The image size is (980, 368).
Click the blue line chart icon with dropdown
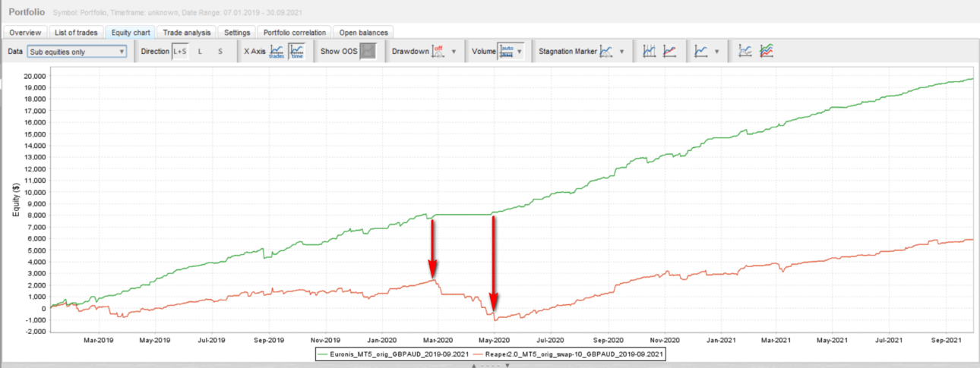pyautogui.click(x=701, y=52)
